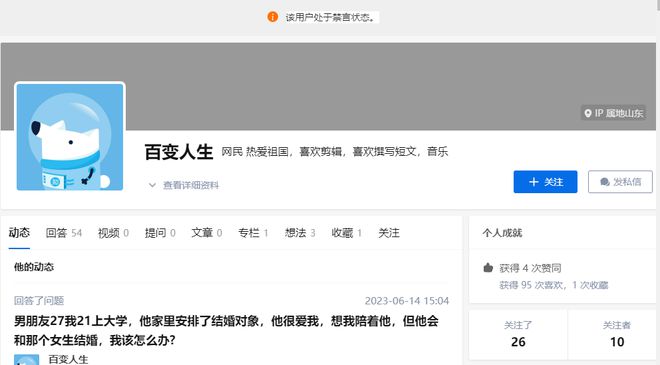Viewport: 660px width, 365px height.
Task: Click the 关注者 10 followers count
Action: point(617,335)
